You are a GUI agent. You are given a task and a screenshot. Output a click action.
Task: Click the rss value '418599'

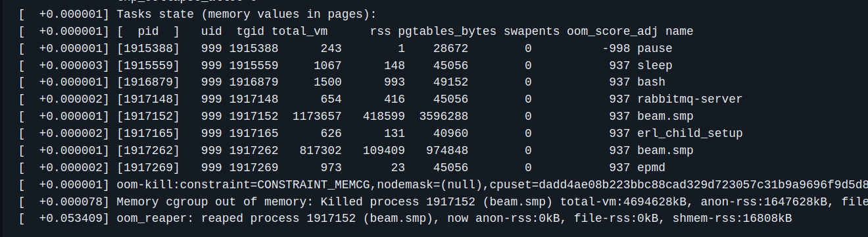pyautogui.click(x=384, y=117)
